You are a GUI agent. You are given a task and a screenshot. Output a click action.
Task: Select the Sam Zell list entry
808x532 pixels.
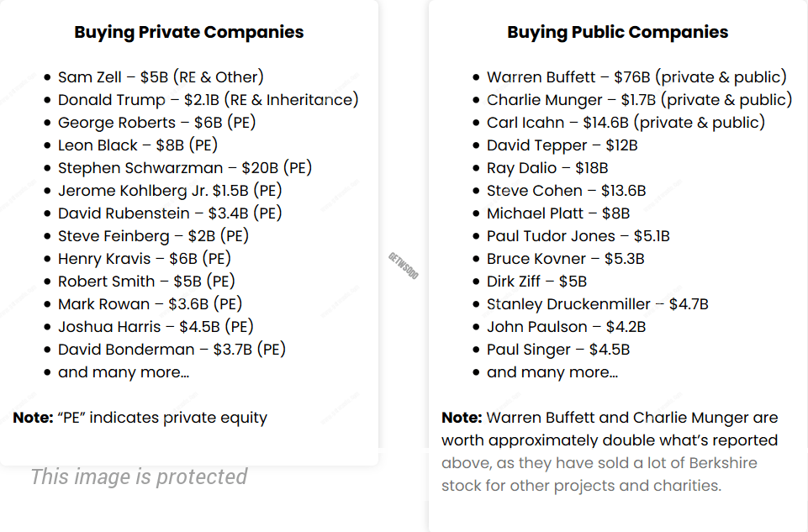[x=161, y=77]
